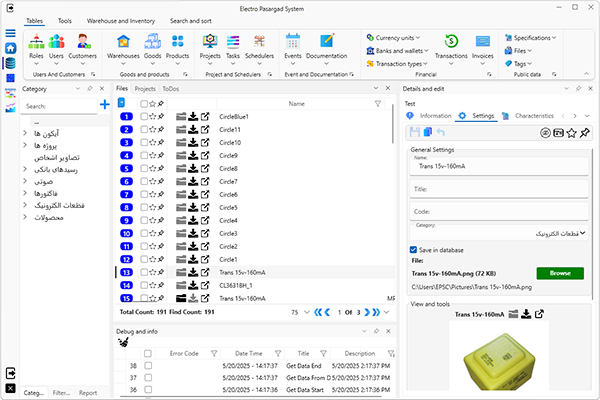Viewport: 600px width, 400px height.
Task: Click the green Browse button
Action: pyautogui.click(x=559, y=273)
